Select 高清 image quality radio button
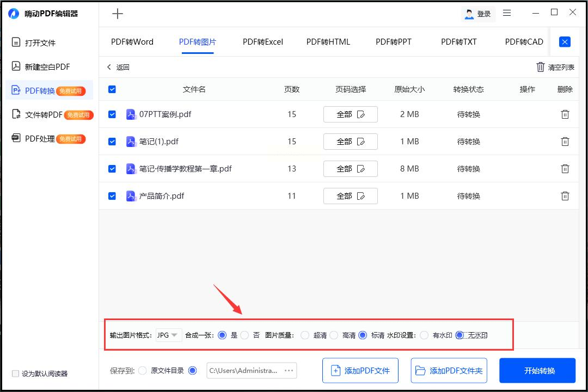The width and height of the screenshot is (588, 392). pyautogui.click(x=334, y=335)
